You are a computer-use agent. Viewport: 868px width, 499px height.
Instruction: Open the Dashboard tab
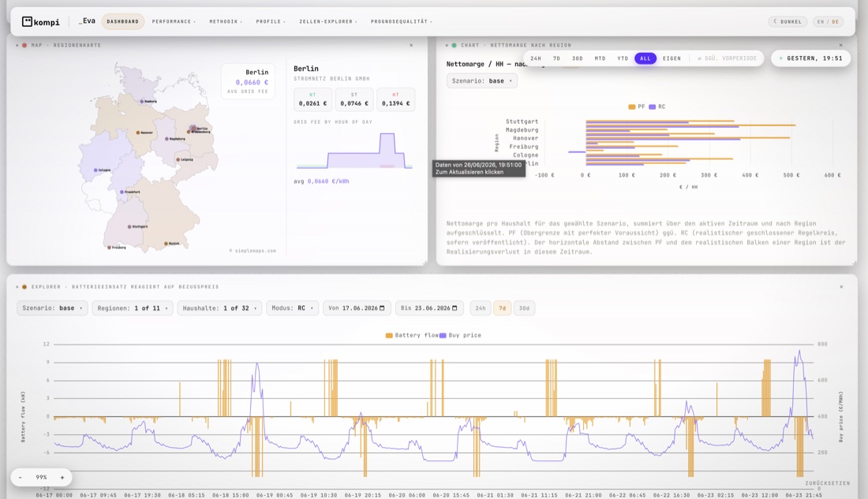point(123,21)
